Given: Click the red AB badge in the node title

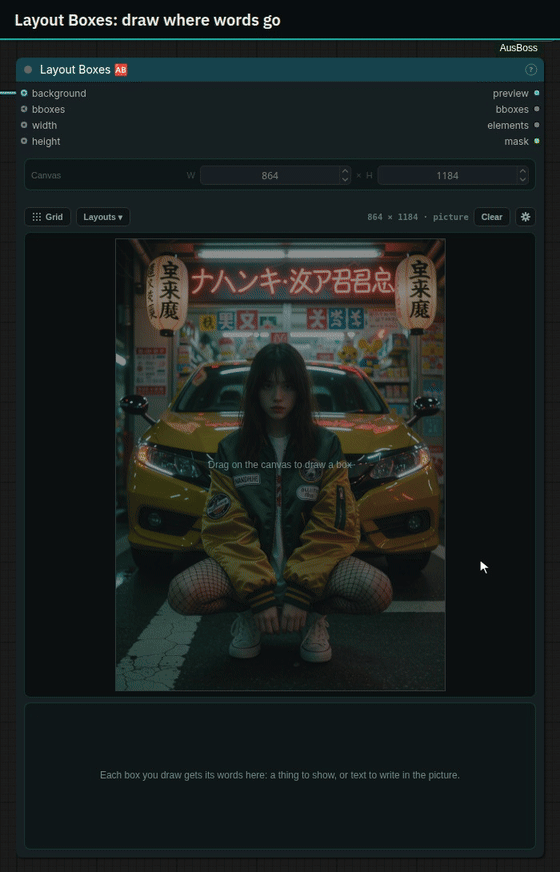Looking at the screenshot, I should click(x=121, y=70).
